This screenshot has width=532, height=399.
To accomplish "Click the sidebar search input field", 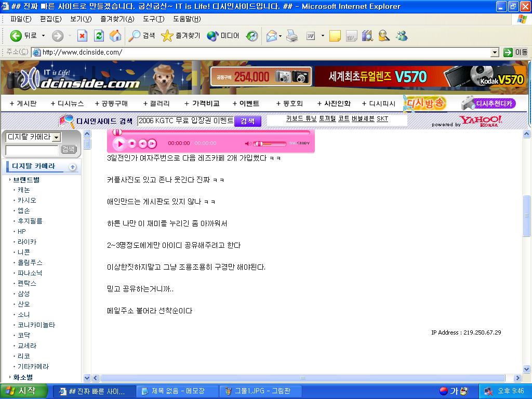I will click(x=32, y=150).
